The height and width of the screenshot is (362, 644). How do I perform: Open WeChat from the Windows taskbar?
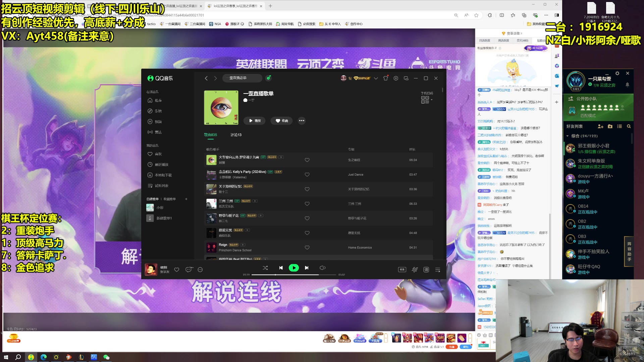click(106, 357)
